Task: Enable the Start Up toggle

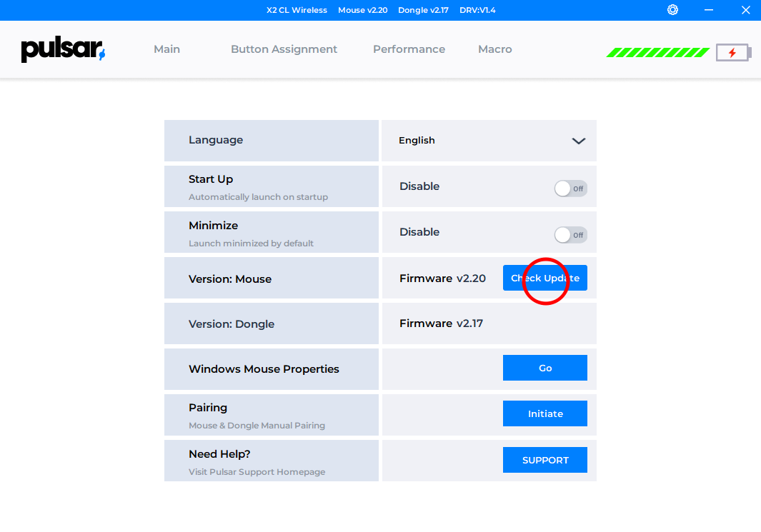Action: click(571, 189)
